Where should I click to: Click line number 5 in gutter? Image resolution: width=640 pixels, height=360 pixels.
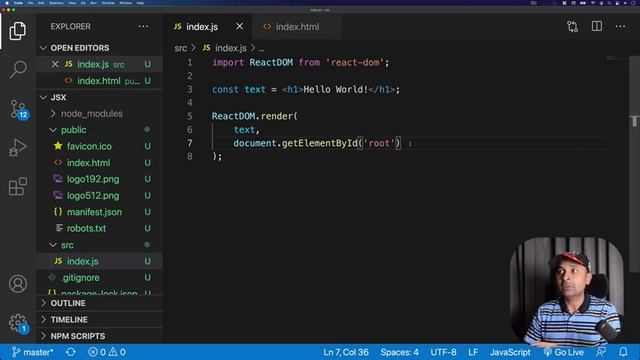pyautogui.click(x=190, y=116)
